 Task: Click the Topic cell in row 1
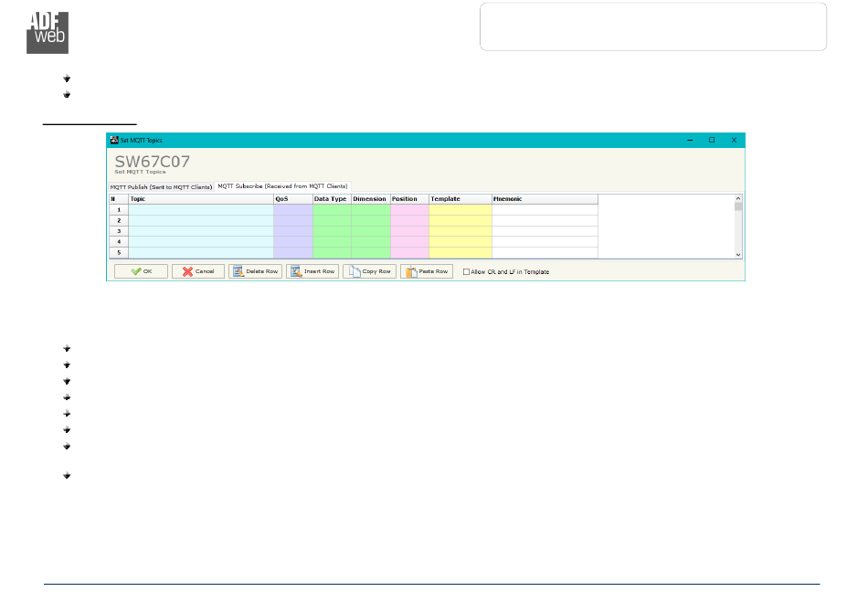coord(201,210)
